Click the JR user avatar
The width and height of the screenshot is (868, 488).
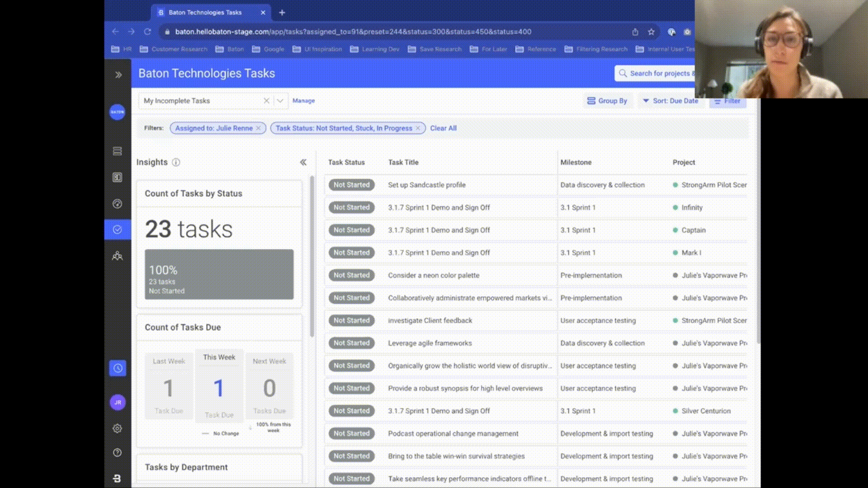(118, 402)
